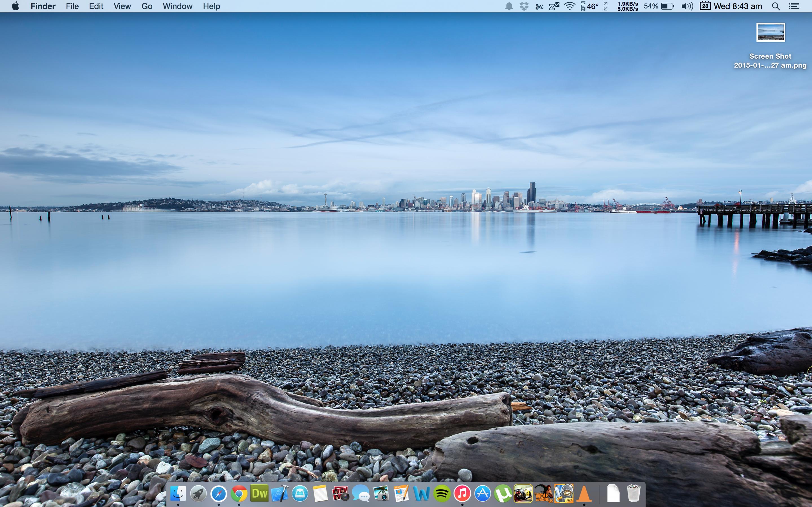Launch VLC media player icon
The image size is (812, 507).
pos(584,493)
